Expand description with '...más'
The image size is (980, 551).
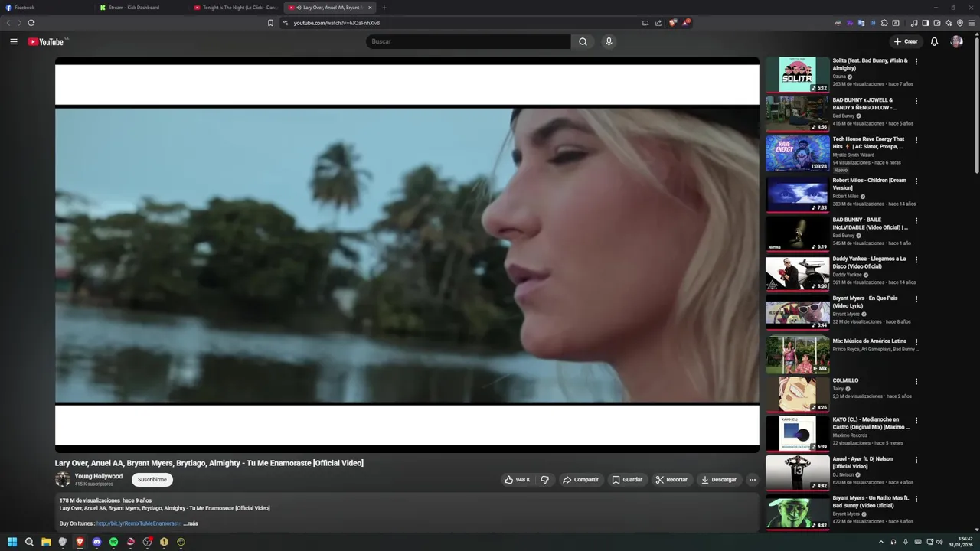tap(191, 523)
